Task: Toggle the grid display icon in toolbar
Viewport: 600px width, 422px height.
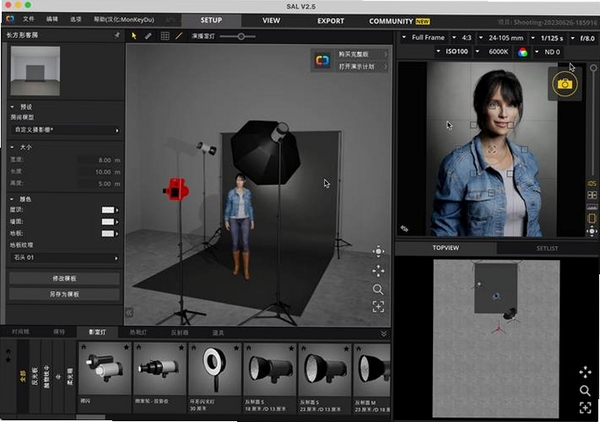Action: click(165, 36)
